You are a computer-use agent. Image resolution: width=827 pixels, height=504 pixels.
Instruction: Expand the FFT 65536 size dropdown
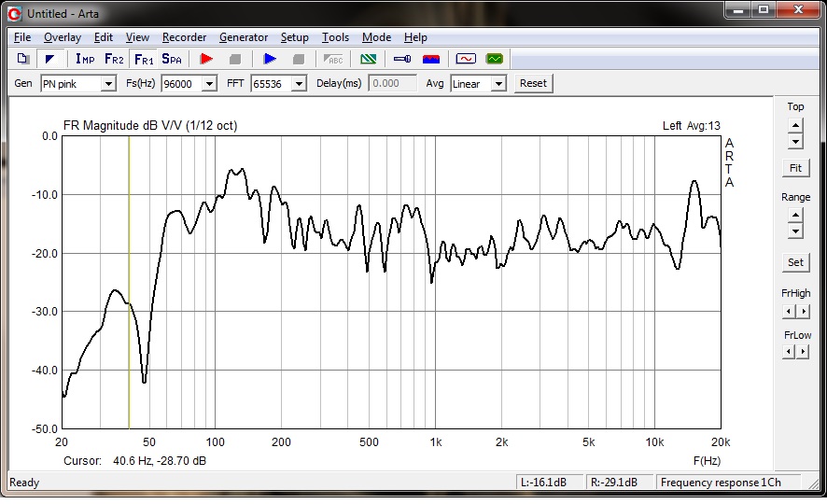(299, 84)
